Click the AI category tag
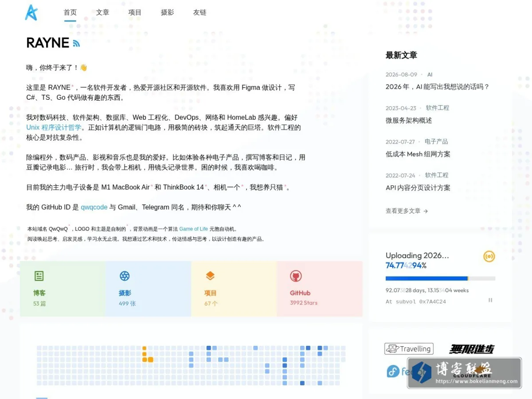 click(x=430, y=74)
